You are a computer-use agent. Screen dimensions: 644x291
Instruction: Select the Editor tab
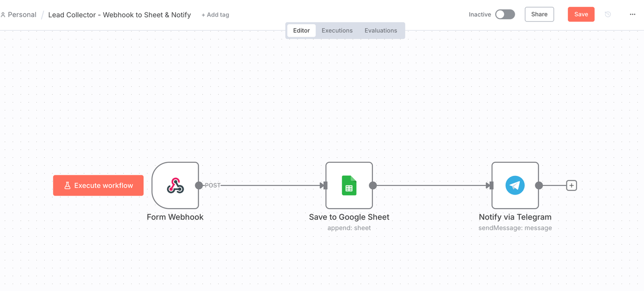(301, 30)
